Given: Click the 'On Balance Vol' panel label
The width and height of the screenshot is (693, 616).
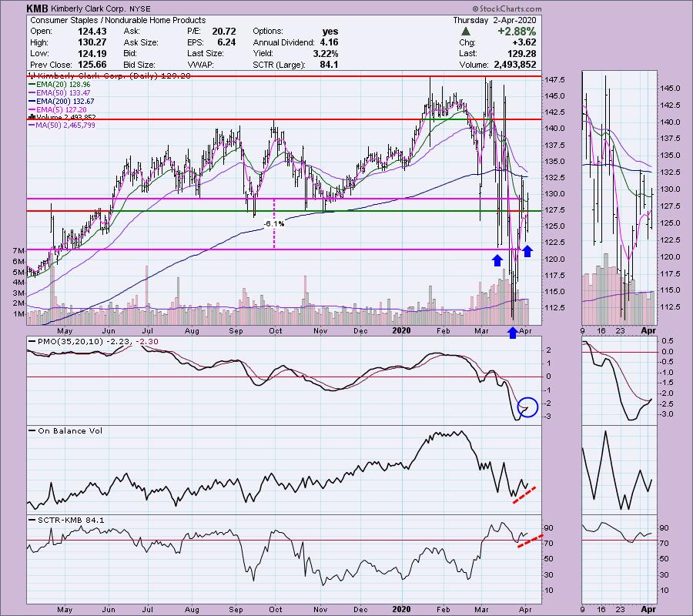Looking at the screenshot, I should point(70,431).
